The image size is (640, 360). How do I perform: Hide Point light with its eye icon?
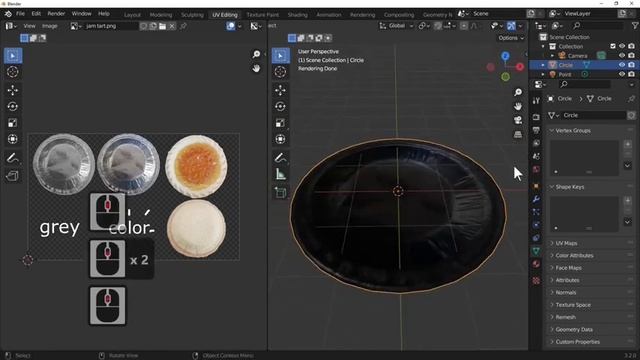pos(622,74)
